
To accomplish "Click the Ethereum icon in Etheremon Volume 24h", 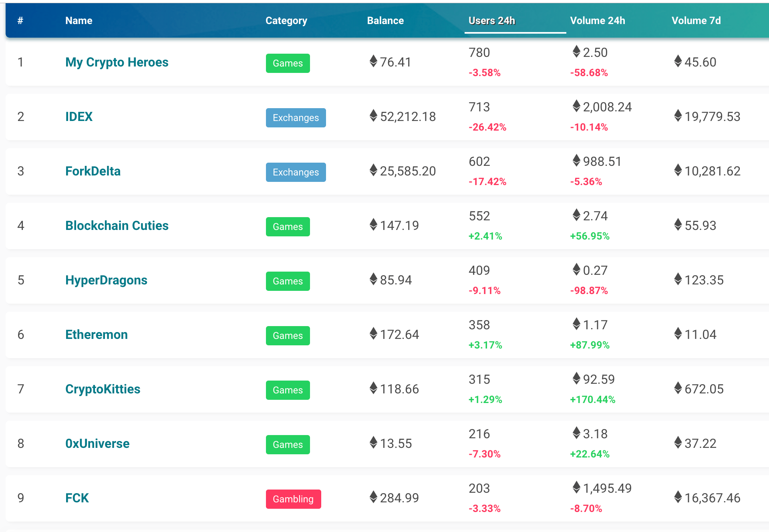I will [576, 324].
